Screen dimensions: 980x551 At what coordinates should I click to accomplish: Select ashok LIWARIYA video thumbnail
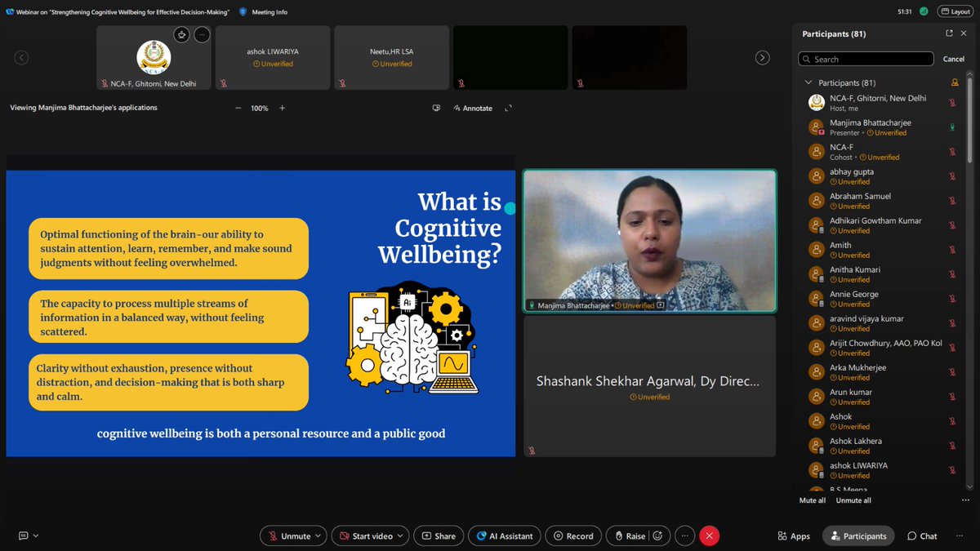point(273,57)
